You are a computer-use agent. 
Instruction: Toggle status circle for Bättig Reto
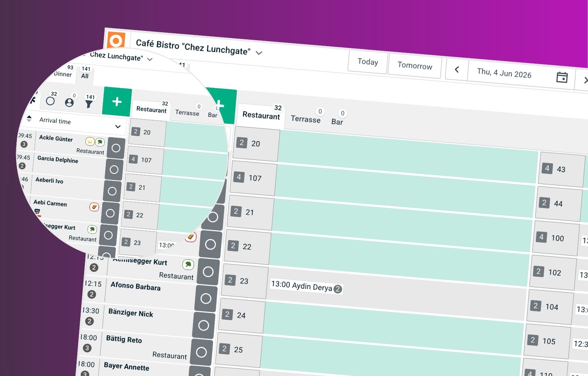tap(201, 352)
